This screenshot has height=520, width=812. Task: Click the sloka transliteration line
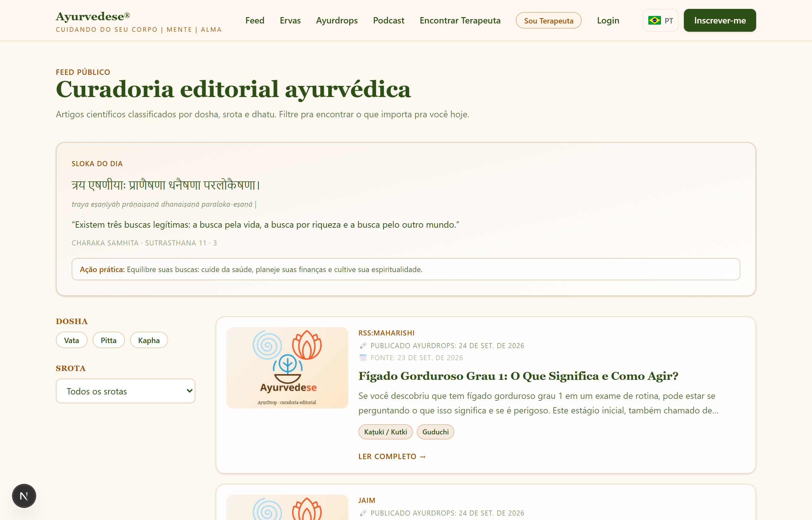(164, 204)
